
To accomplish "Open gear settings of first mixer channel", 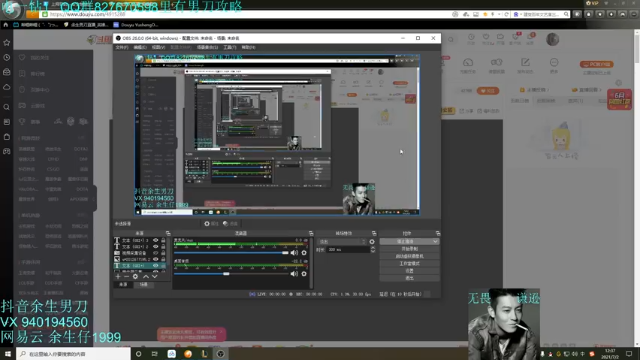I will 304,253.
